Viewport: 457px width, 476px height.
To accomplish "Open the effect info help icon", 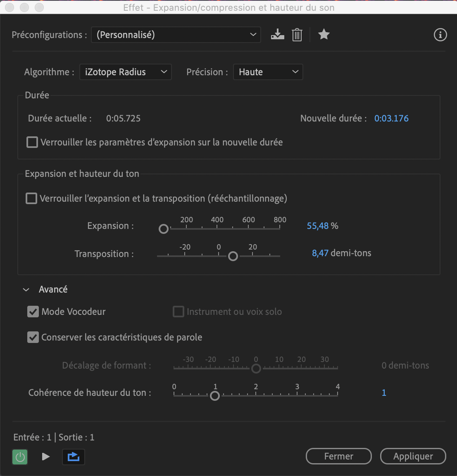I will (440, 35).
